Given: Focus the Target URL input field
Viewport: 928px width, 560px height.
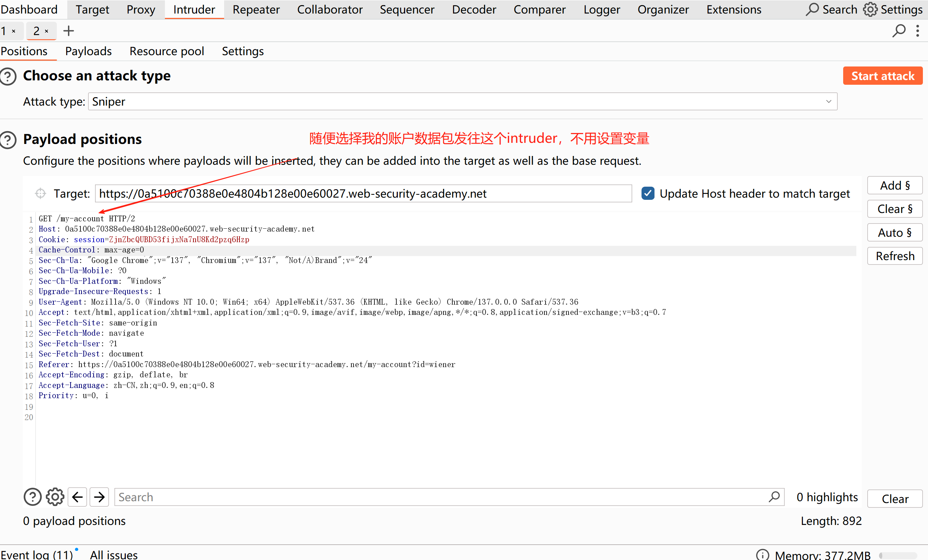Looking at the screenshot, I should tap(363, 194).
